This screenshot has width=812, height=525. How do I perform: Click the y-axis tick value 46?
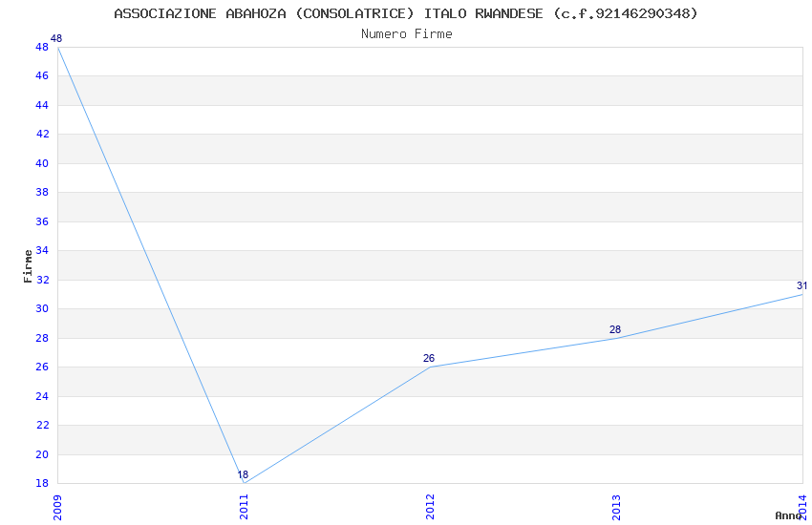[42, 75]
